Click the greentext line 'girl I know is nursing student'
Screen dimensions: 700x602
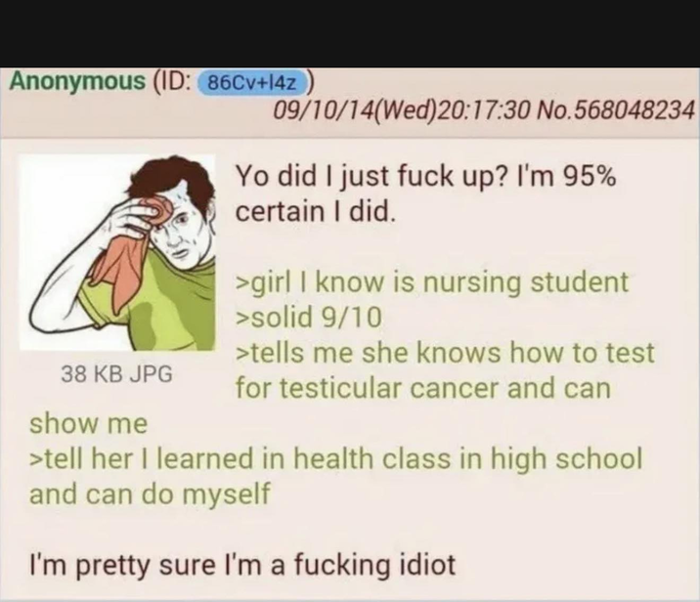pos(432,282)
